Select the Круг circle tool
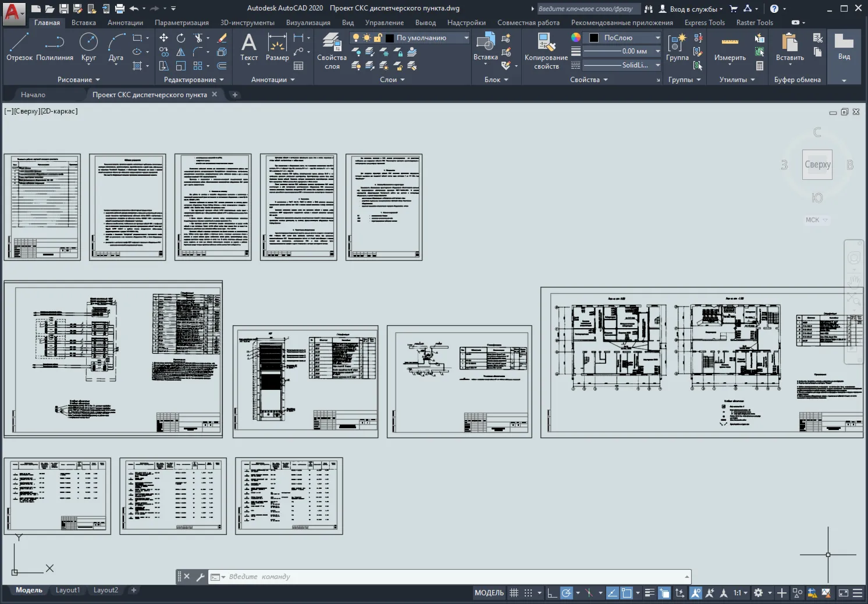 pos(88,47)
